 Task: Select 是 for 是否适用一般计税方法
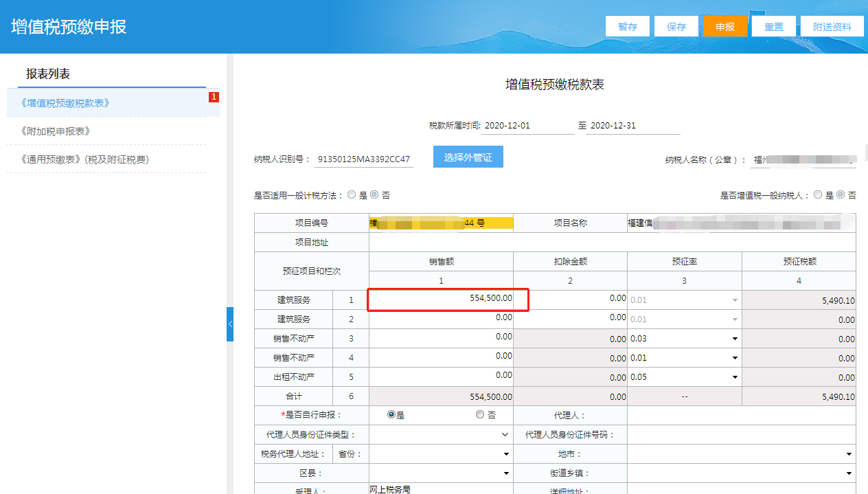tap(352, 195)
